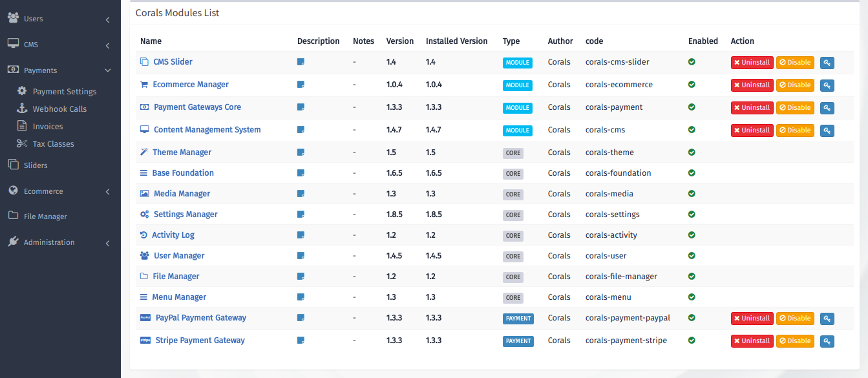Open description note icon for Base Foundation

coord(301,173)
